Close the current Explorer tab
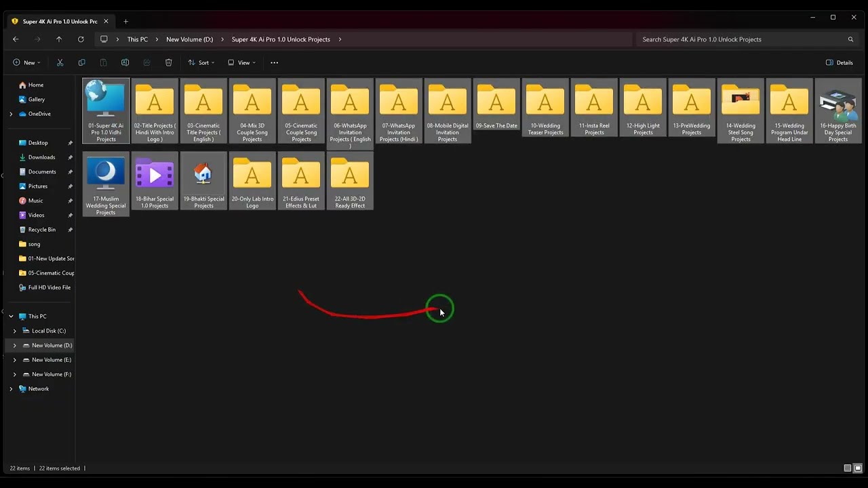Viewport: 868px width, 488px height. 106,21
